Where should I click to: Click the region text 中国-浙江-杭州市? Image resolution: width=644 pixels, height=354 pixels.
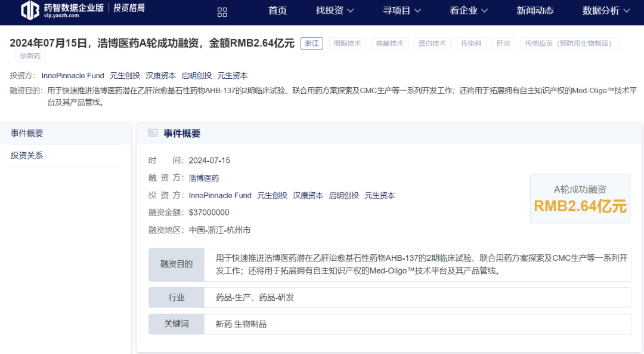coord(219,230)
